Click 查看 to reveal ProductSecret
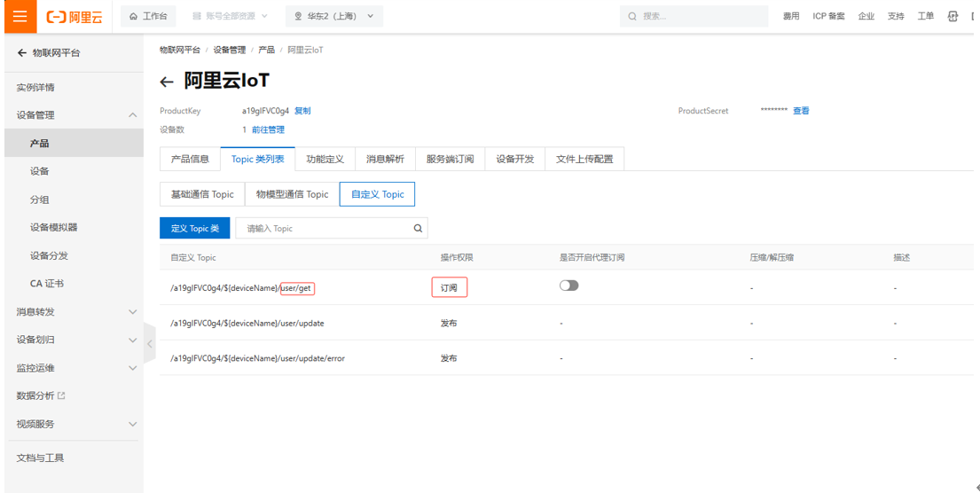 point(801,111)
